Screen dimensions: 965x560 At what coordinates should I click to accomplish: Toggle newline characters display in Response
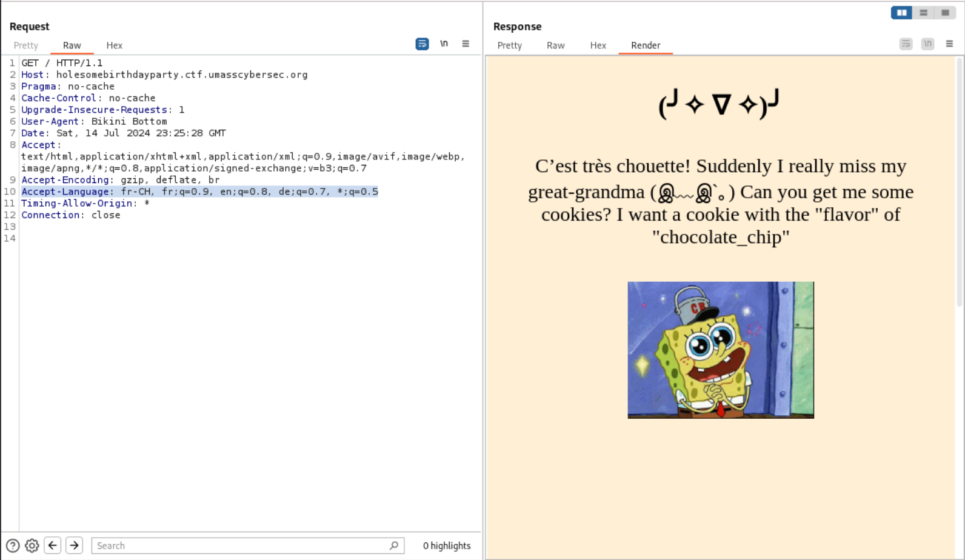[x=927, y=44]
